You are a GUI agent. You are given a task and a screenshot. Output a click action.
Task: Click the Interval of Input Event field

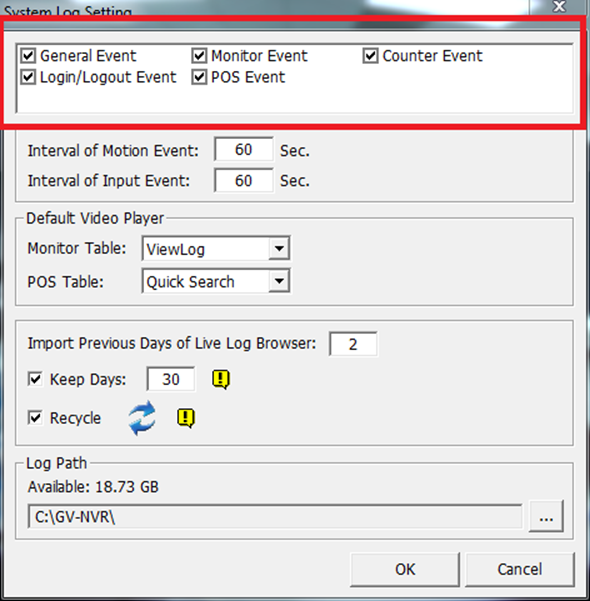(244, 180)
